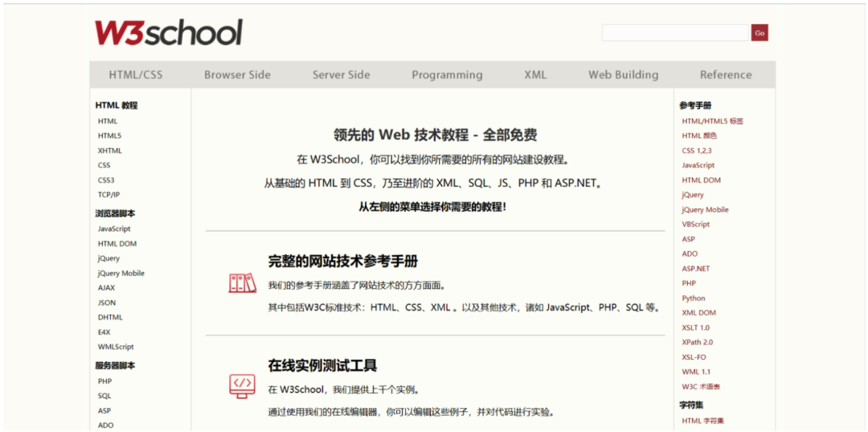Open ADO tutorial in left sidebar

point(105,426)
